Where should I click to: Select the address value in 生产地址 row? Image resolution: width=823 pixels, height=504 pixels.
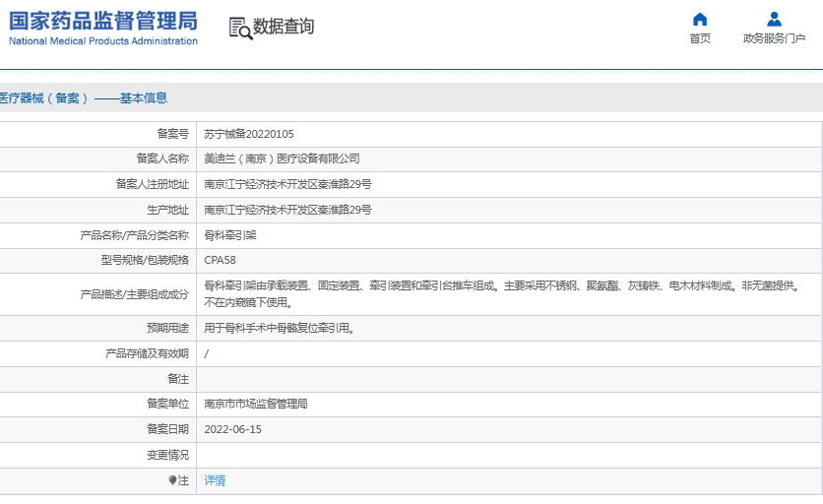(287, 210)
